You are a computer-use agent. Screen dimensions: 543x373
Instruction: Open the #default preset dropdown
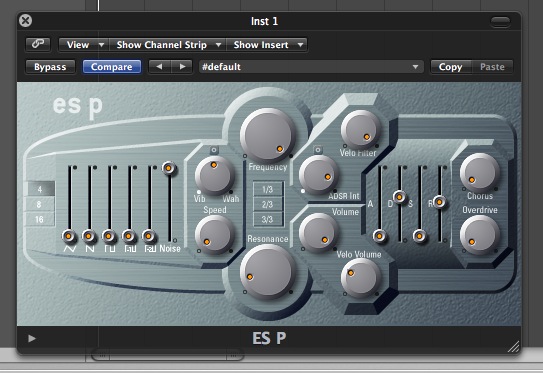(311, 66)
